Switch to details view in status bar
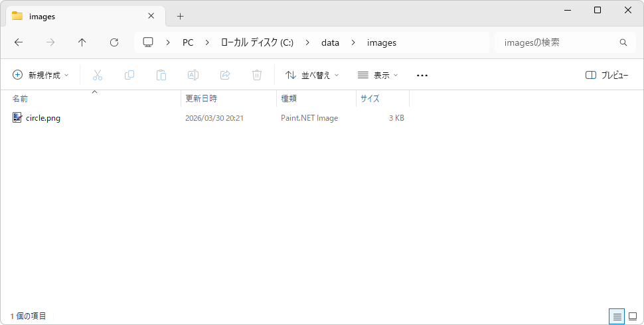Image resolution: width=644 pixels, height=325 pixels. pyautogui.click(x=617, y=316)
